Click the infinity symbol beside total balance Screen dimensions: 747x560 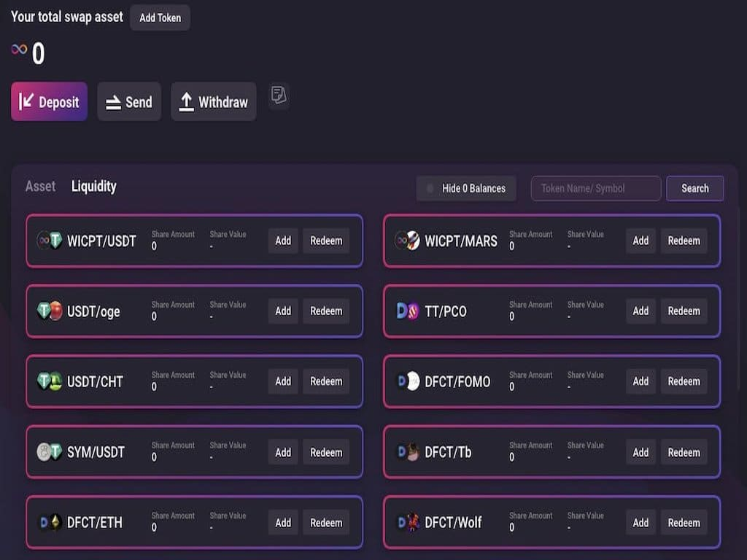pyautogui.click(x=19, y=50)
